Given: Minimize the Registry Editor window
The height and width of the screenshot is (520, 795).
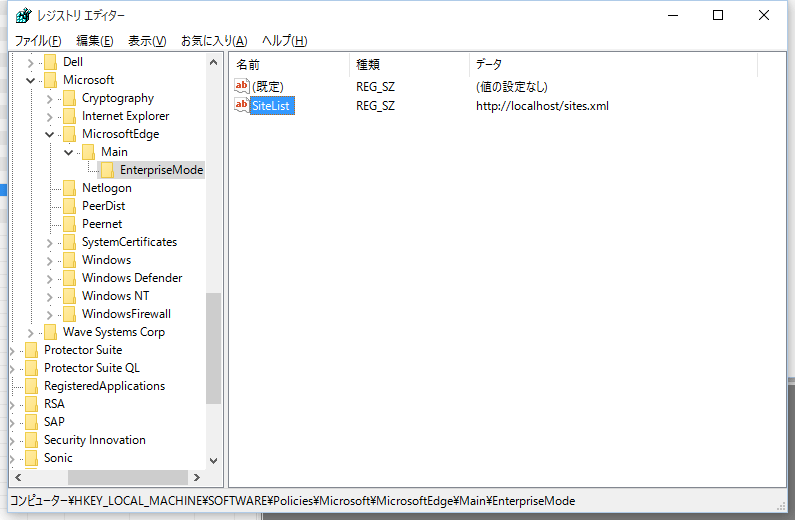Looking at the screenshot, I should tap(673, 15).
